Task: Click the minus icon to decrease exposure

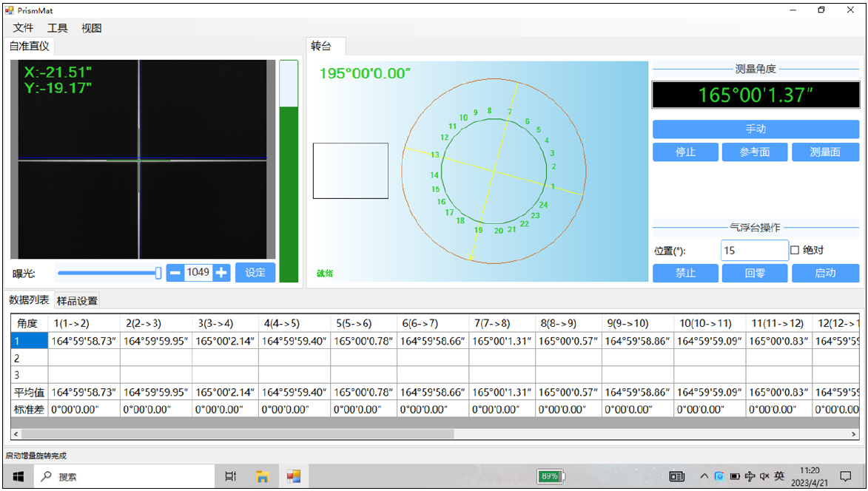Action: pyautogui.click(x=175, y=273)
